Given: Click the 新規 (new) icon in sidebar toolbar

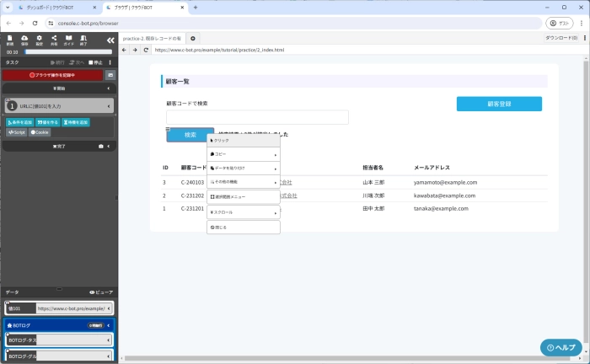Looking at the screenshot, I should click(x=10, y=40).
